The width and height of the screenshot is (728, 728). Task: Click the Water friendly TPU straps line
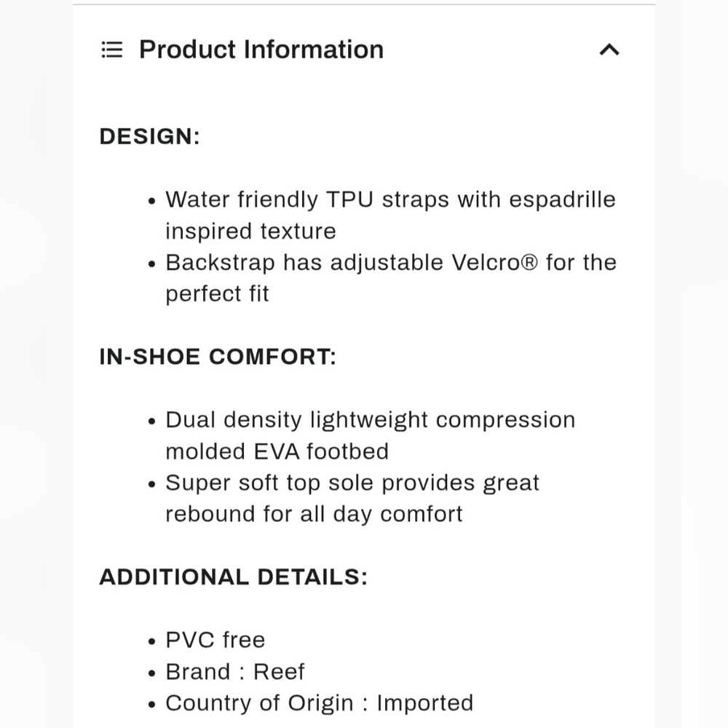(x=390, y=199)
